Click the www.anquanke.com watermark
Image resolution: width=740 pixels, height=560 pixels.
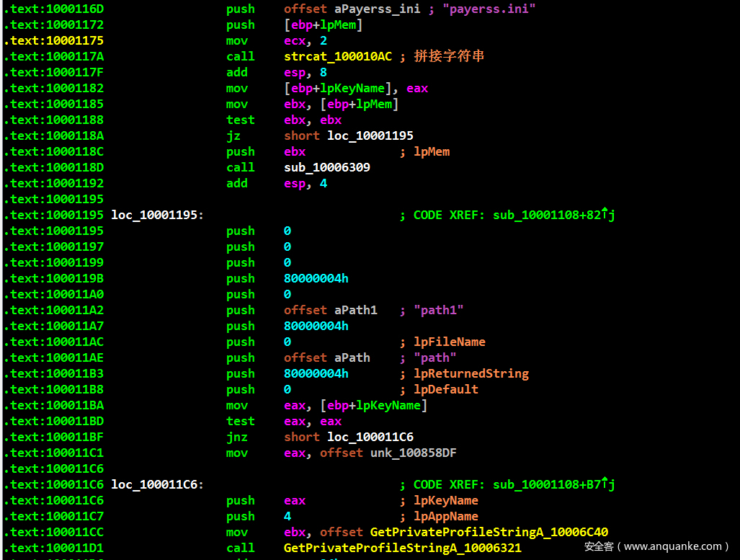pos(656,546)
